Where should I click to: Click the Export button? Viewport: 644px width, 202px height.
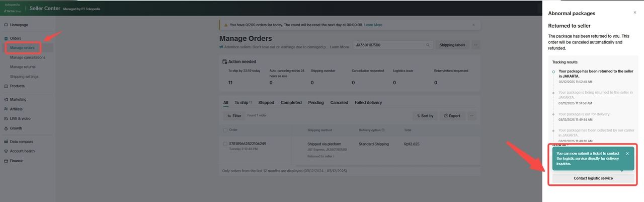[x=451, y=116]
